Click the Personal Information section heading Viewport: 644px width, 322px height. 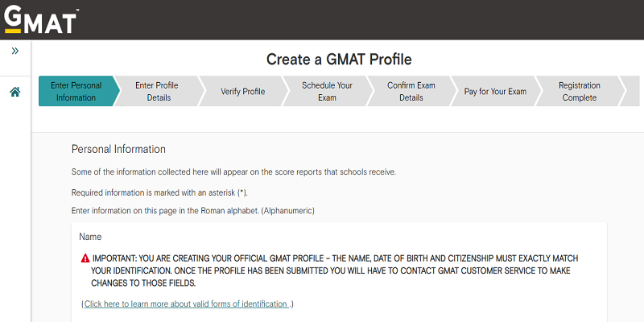[118, 149]
